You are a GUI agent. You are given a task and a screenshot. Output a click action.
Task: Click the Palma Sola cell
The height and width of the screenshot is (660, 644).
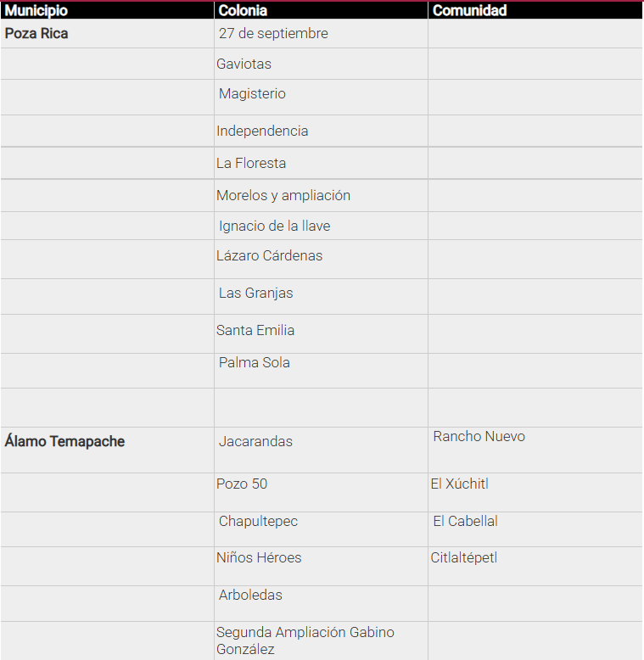pos(255,363)
